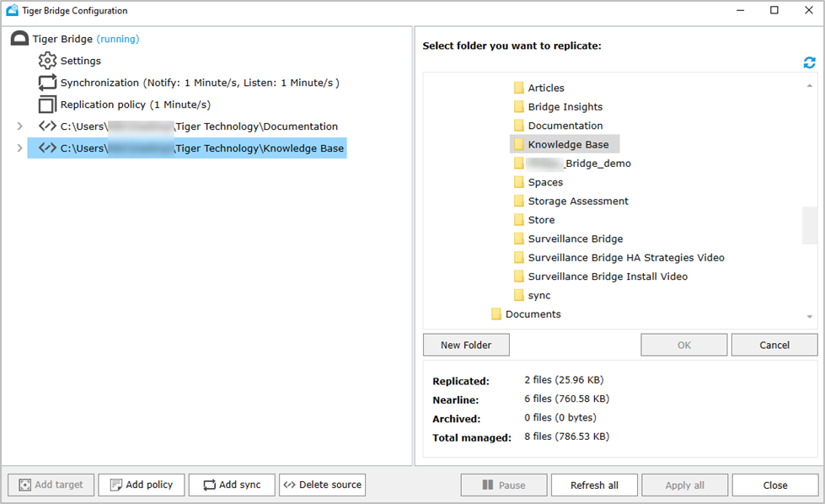Viewport: 825px width, 504px height.
Task: Click the Tiger Bridge root node icon
Action: click(19, 39)
